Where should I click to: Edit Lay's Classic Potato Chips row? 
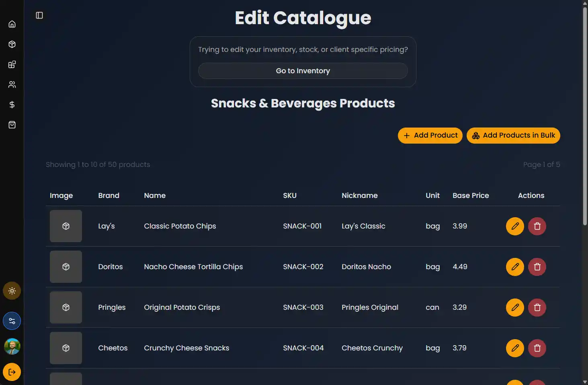click(515, 226)
